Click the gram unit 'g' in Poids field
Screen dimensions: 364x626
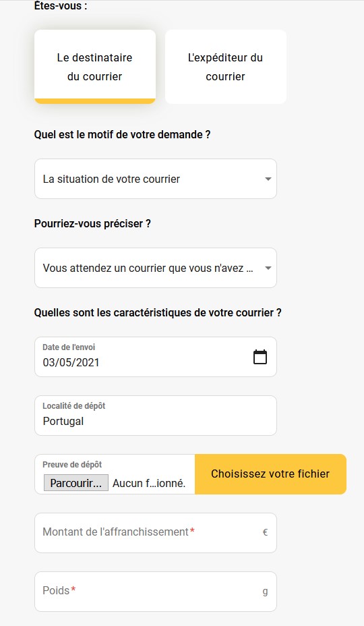(x=265, y=592)
